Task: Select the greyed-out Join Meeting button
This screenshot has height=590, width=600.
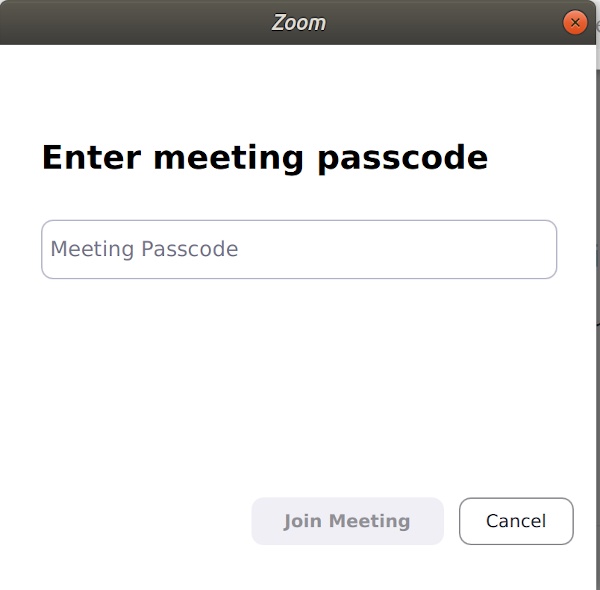Action: point(347,521)
